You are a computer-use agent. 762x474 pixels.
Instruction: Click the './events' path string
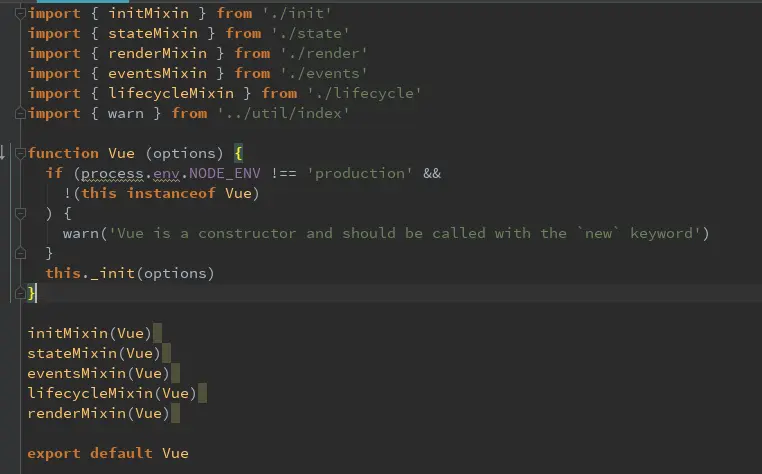click(324, 73)
